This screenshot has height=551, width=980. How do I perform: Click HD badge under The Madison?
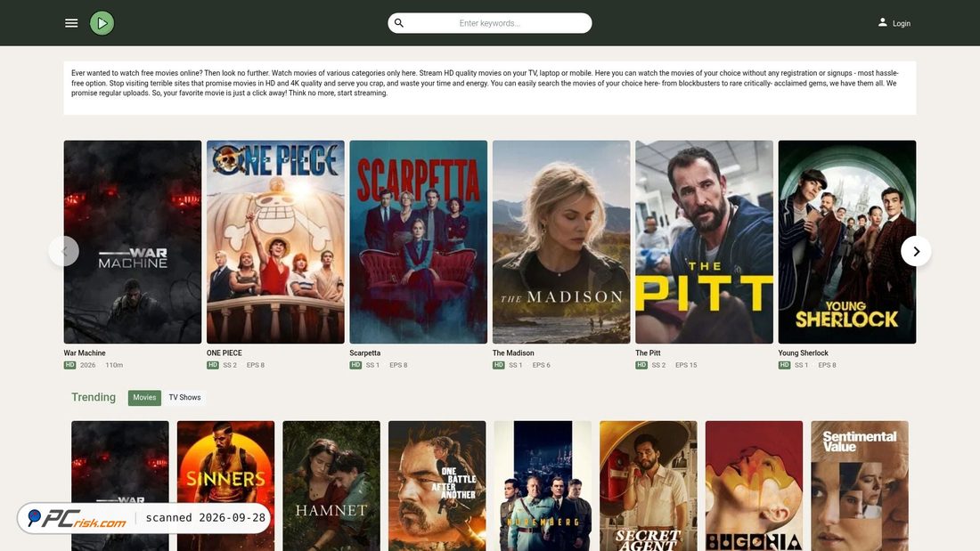tap(498, 365)
